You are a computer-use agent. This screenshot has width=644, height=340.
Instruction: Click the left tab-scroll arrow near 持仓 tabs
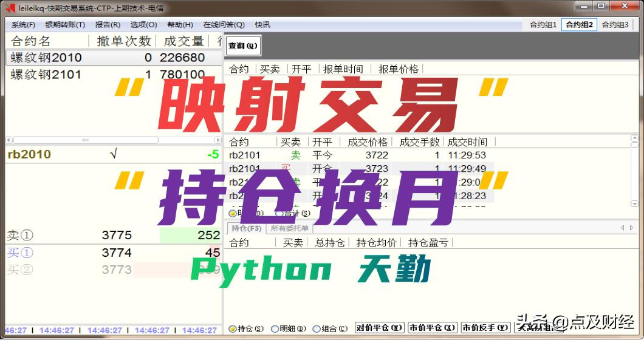[x=622, y=228]
